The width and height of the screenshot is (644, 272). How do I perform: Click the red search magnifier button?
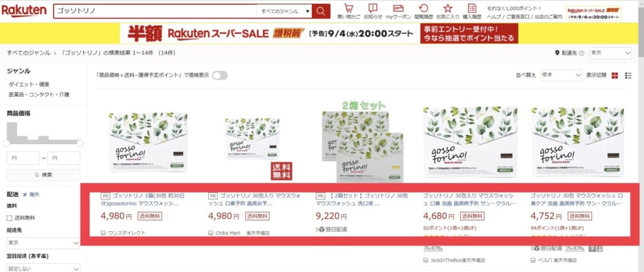(321, 11)
